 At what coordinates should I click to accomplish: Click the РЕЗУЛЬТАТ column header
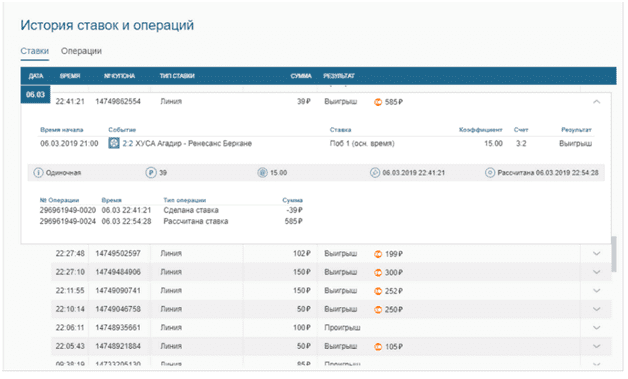[x=339, y=76]
